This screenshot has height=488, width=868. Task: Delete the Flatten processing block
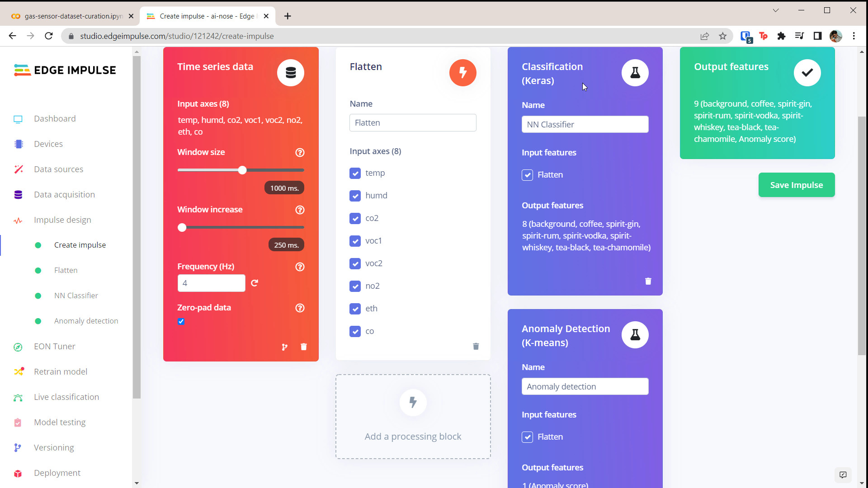point(476,347)
